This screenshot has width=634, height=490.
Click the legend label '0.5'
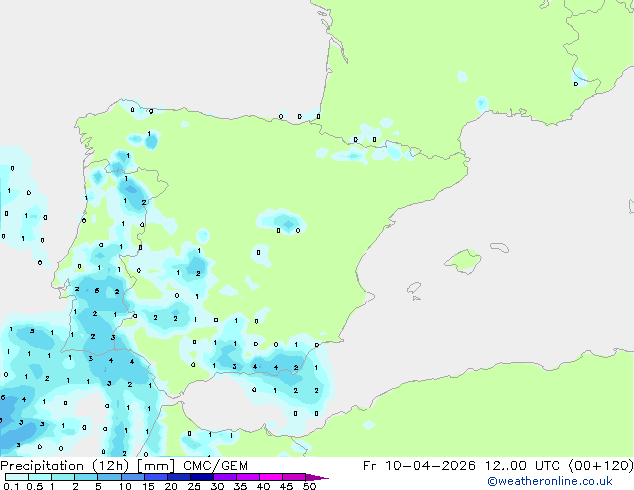click(x=35, y=486)
